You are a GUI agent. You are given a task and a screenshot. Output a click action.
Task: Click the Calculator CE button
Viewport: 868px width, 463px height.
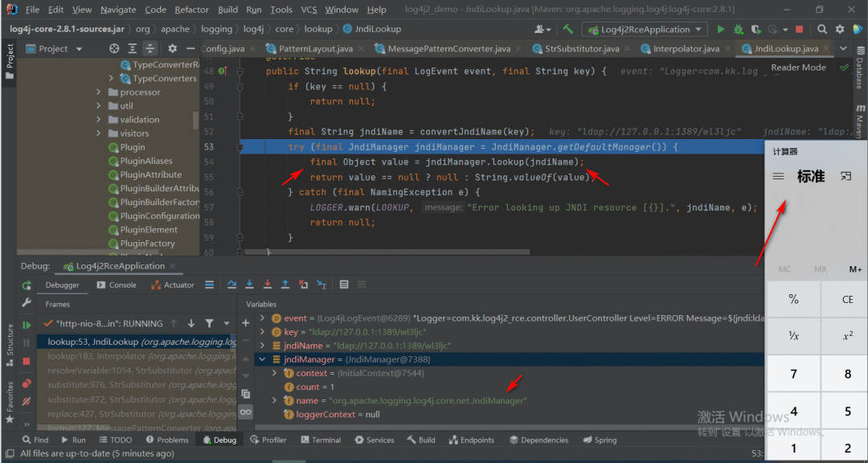(847, 300)
